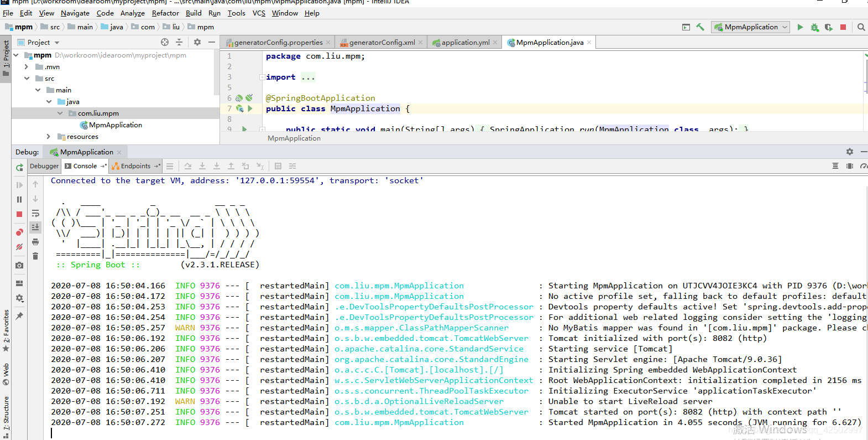Switch to generatorConfig.properties tab
Viewport: 868px width, 440px height.
[278, 43]
